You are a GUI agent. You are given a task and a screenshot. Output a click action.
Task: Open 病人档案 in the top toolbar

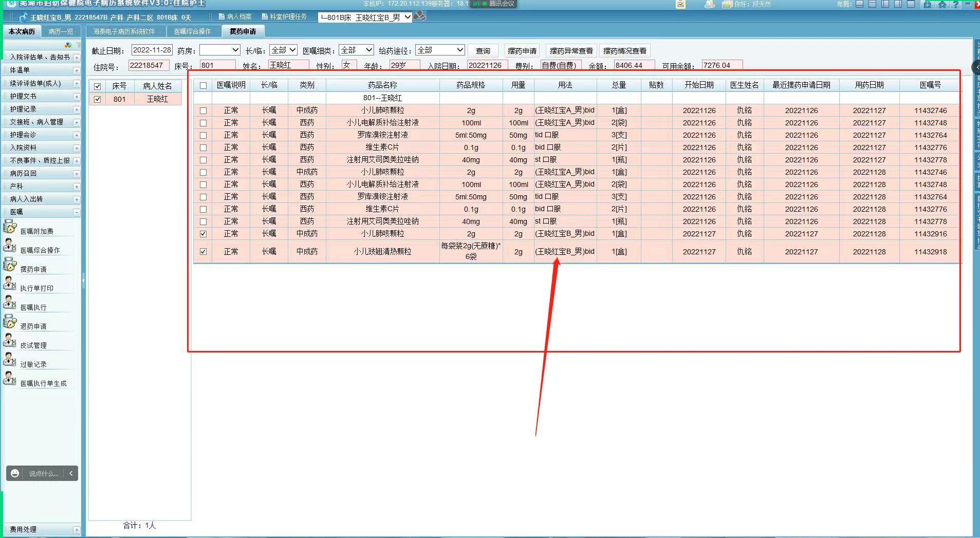pyautogui.click(x=235, y=16)
